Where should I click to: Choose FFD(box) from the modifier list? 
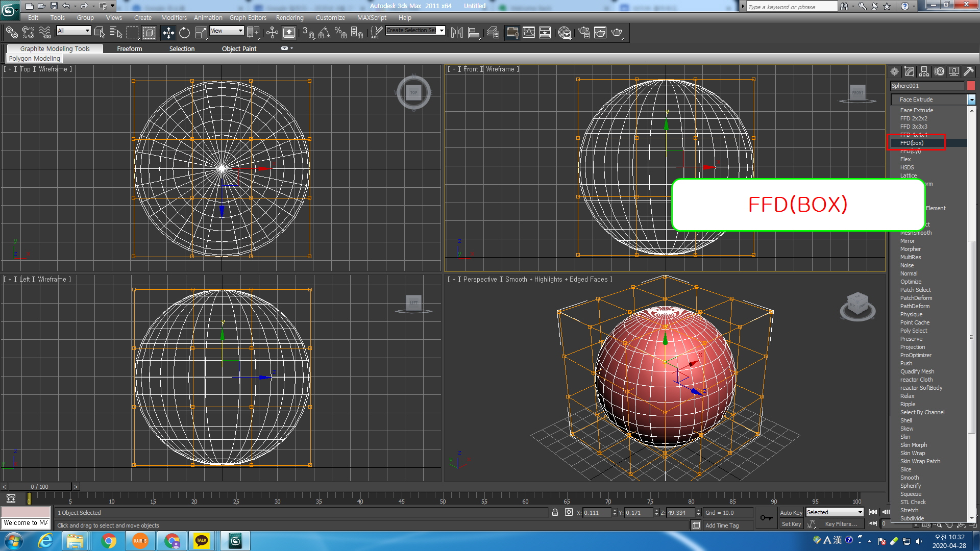(912, 143)
